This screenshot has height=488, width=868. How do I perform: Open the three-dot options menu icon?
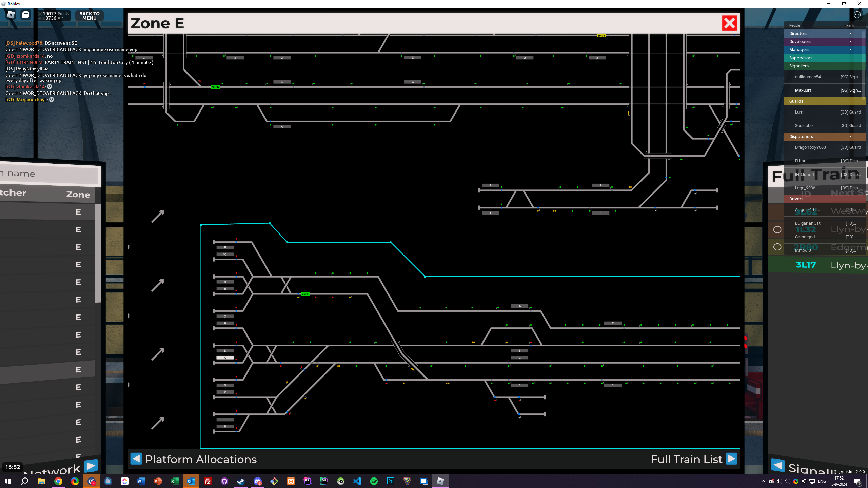coord(857,15)
